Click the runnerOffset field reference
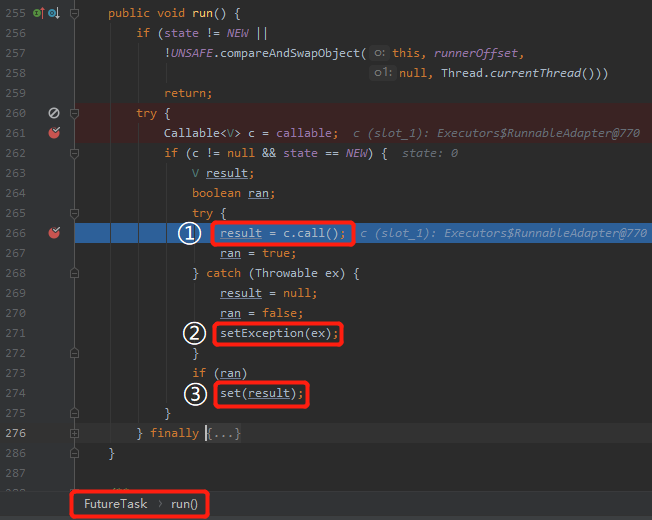This screenshot has height=520, width=652. click(x=476, y=53)
